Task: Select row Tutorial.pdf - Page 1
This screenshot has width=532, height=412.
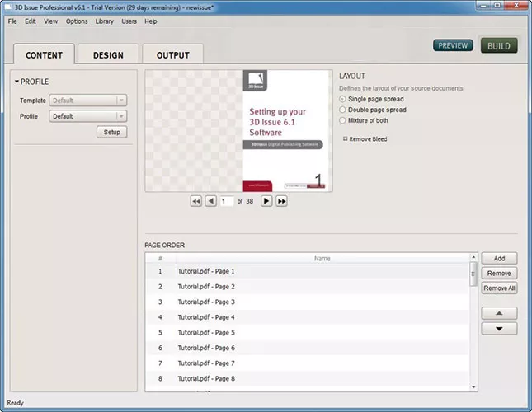Action: click(308, 271)
